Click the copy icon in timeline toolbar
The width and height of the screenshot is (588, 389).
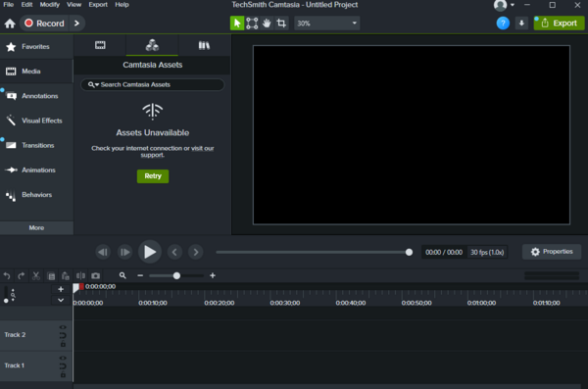click(51, 276)
